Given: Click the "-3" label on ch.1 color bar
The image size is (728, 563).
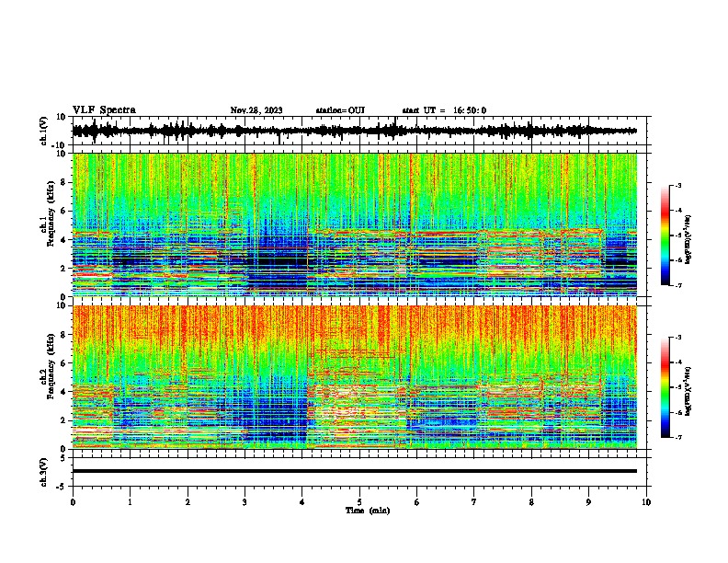Looking at the screenshot, I should point(678,185).
